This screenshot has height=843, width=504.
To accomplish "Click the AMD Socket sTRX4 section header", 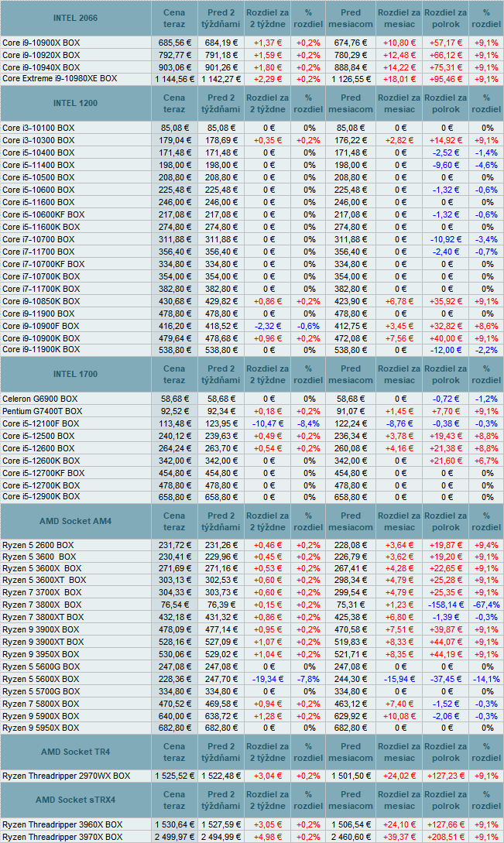I will [x=75, y=800].
